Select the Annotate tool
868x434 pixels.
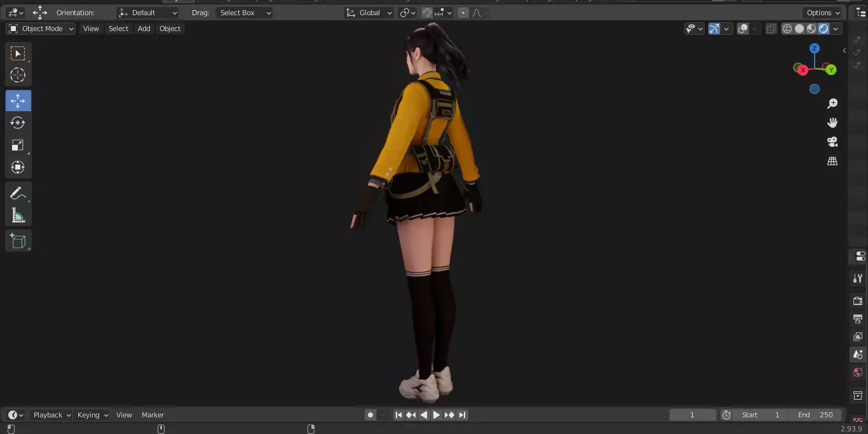point(18,194)
